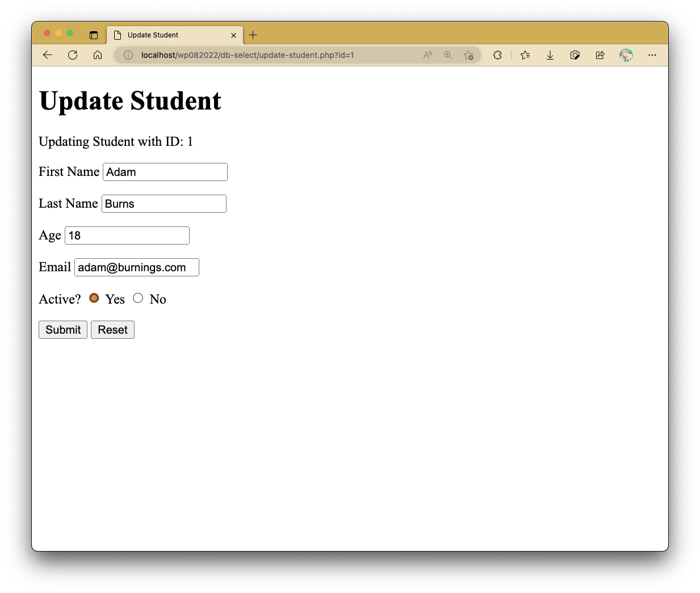Open a new tab
This screenshot has height=593, width=700.
coord(253,35)
